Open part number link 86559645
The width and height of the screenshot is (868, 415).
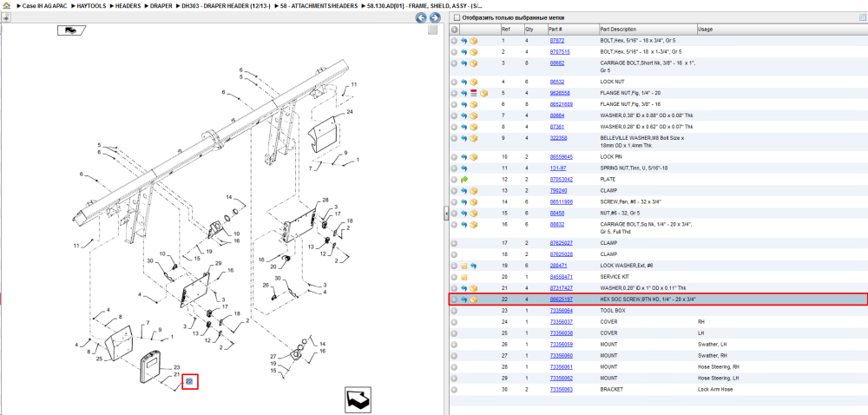(x=561, y=157)
